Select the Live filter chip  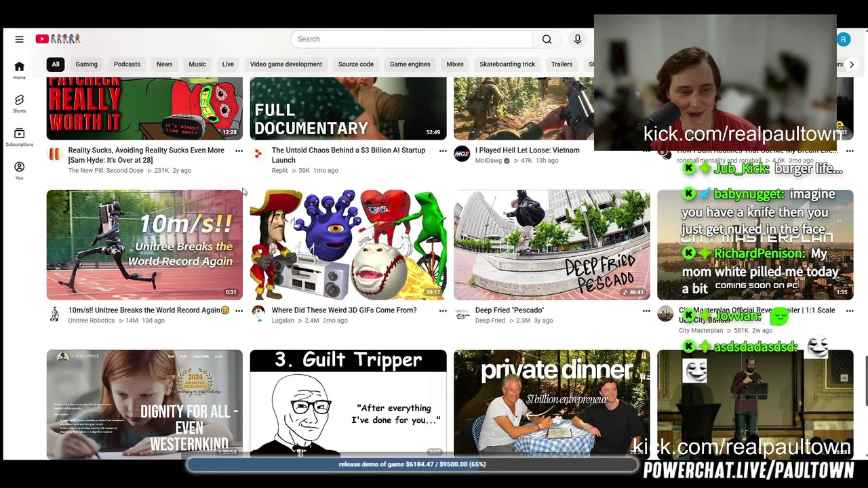pos(228,64)
